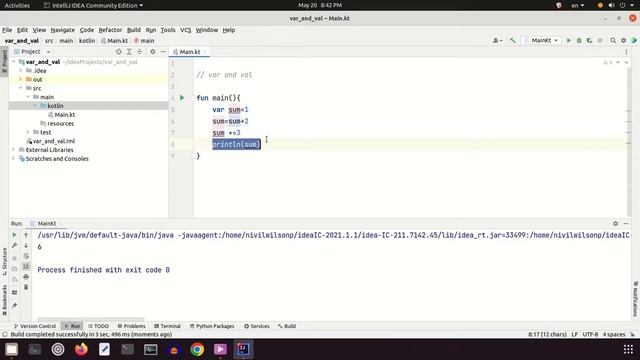The width and height of the screenshot is (640, 360).
Task: Collapse the src folder
Action: pyautogui.click(x=20, y=88)
